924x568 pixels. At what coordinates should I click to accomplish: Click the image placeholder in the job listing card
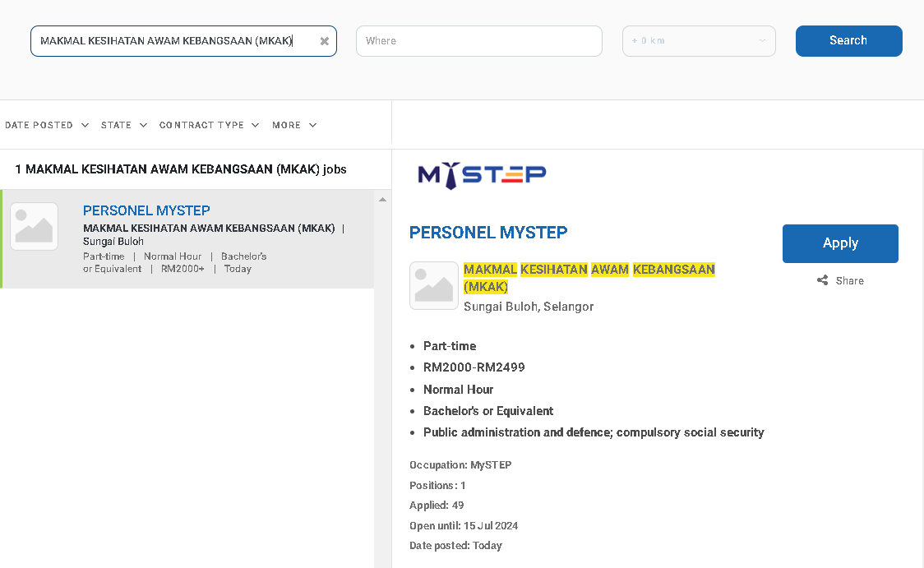click(x=34, y=226)
